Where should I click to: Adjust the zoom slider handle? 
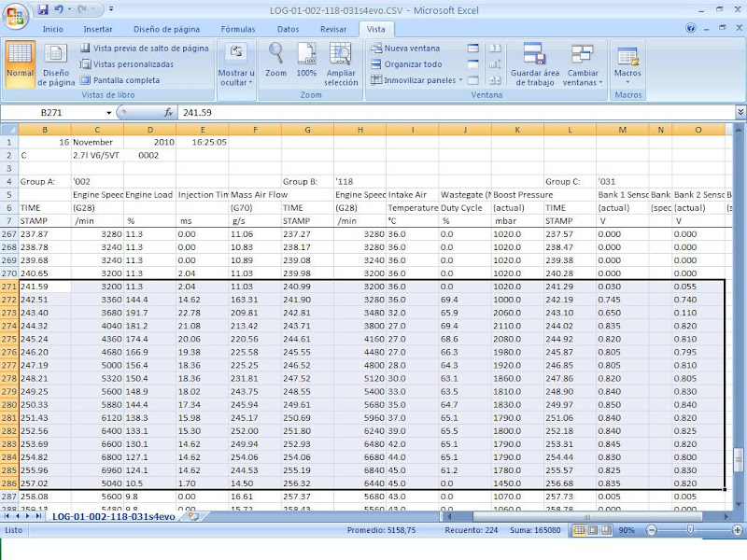coord(690,530)
